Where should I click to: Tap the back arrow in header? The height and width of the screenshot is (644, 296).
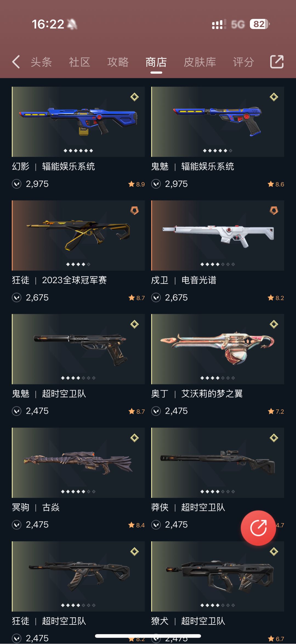[16, 62]
